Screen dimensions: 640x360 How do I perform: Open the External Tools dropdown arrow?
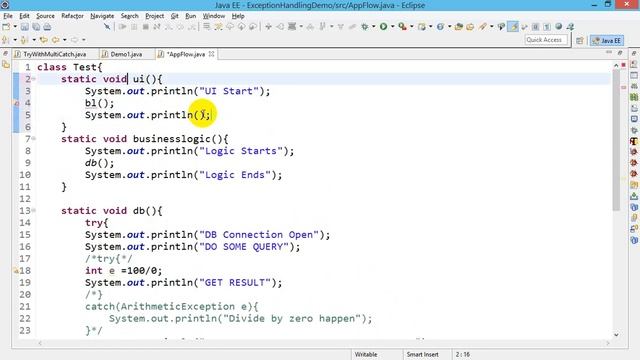(x=411, y=27)
